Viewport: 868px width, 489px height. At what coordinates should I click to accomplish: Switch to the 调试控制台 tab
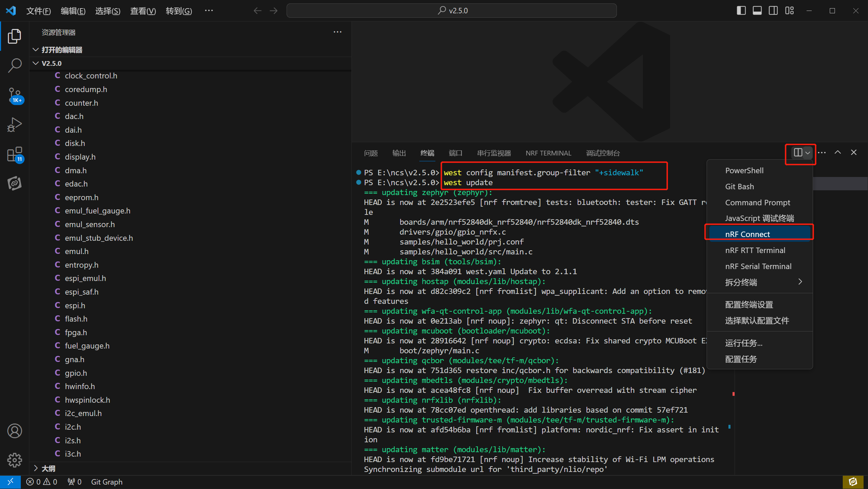603,153
